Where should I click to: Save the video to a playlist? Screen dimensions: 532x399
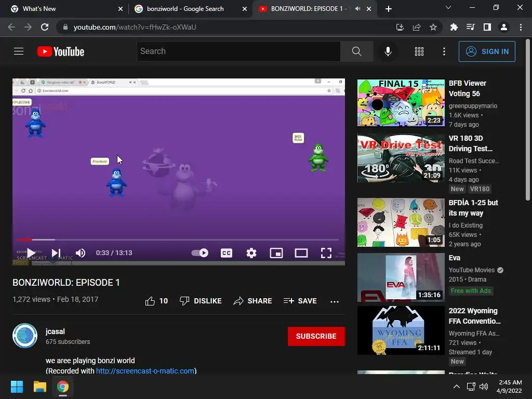point(300,301)
